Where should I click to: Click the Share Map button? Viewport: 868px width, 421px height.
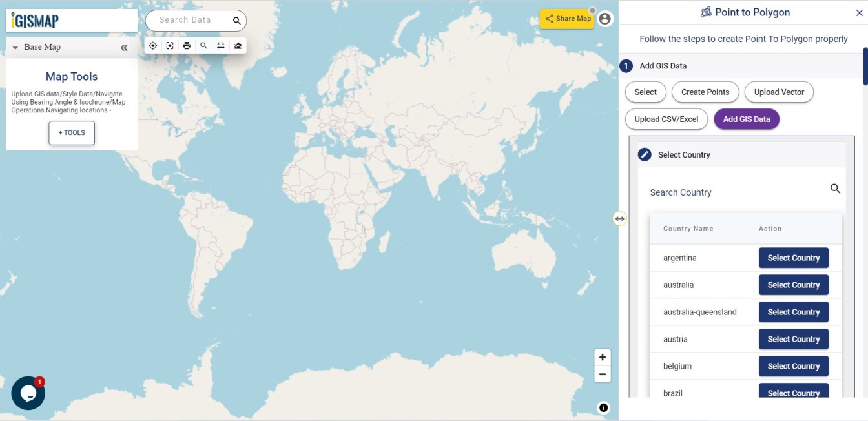coord(566,19)
